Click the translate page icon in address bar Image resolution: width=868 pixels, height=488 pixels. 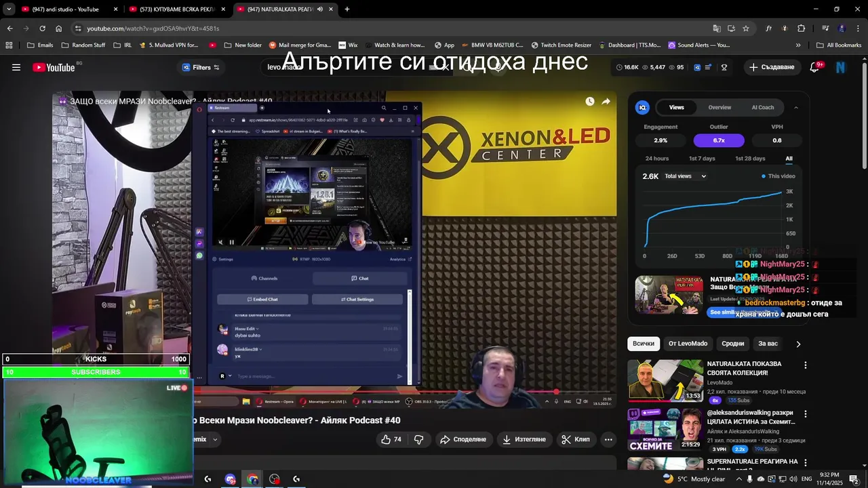coord(717,28)
